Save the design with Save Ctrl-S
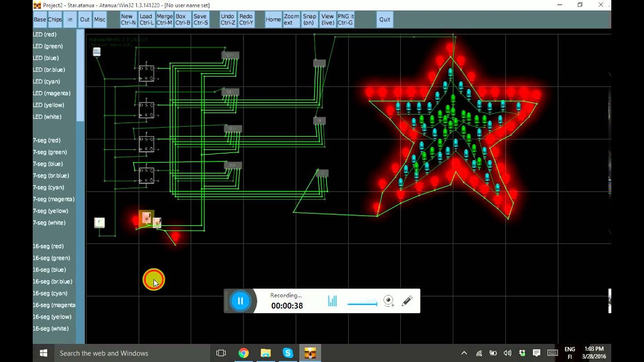This screenshot has height=362, width=644. 201,20
